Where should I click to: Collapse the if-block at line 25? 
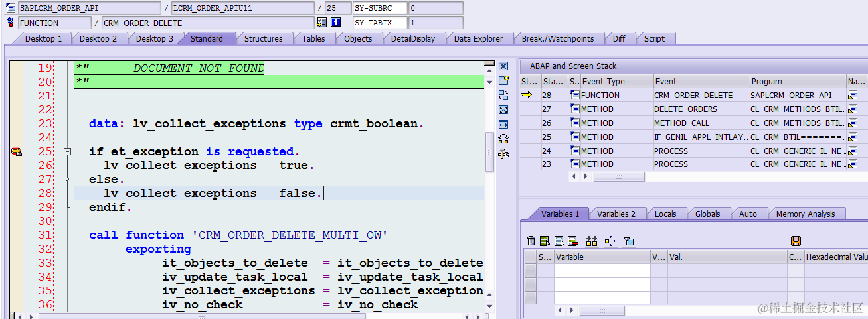pos(67,152)
